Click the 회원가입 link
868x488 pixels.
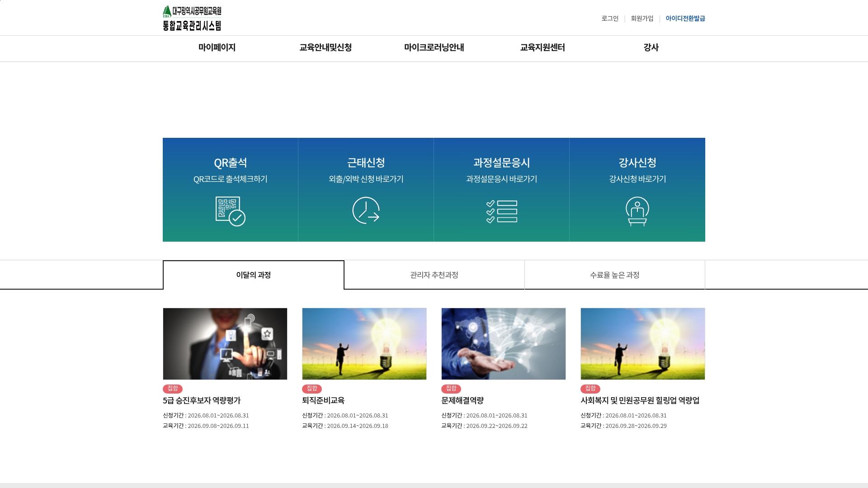(x=642, y=19)
